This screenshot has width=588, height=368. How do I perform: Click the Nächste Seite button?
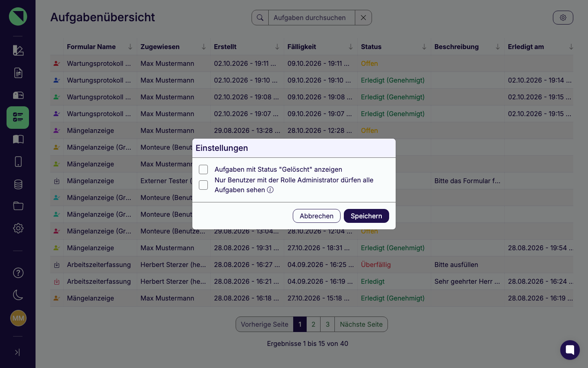(361, 324)
